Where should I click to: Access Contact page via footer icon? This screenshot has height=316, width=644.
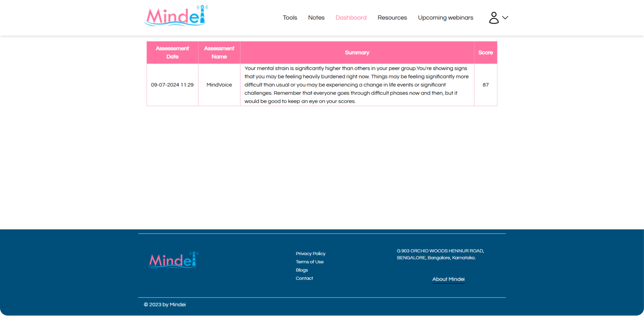click(304, 278)
